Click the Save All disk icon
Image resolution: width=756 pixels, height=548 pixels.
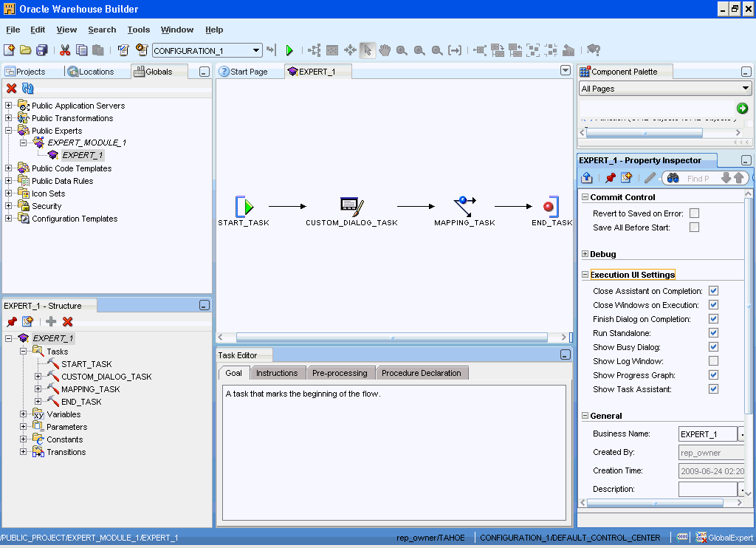(42, 50)
